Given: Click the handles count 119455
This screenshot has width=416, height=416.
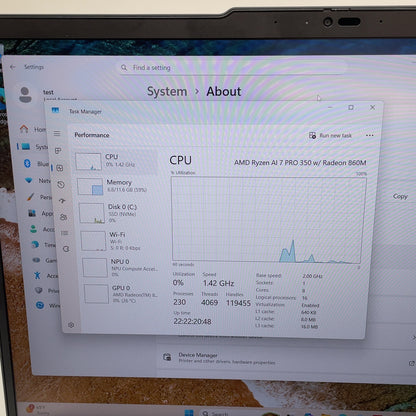Looking at the screenshot, I should [x=238, y=303].
